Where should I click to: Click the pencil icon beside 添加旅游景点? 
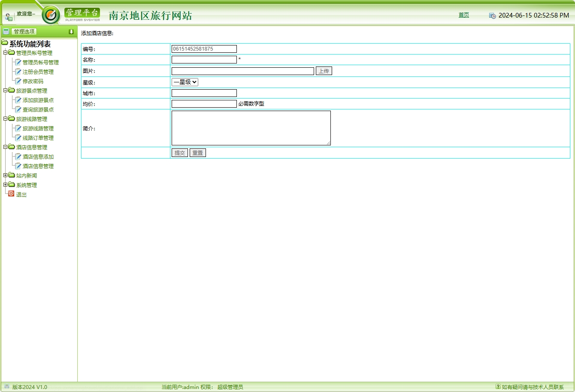18,100
